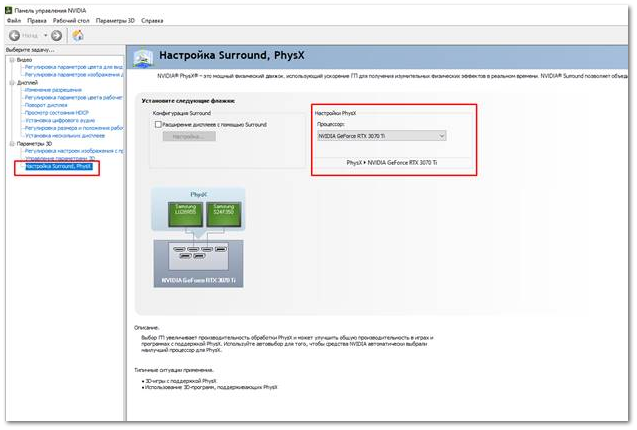
Task: Open the Back history dropdown arrow
Action: point(46,36)
